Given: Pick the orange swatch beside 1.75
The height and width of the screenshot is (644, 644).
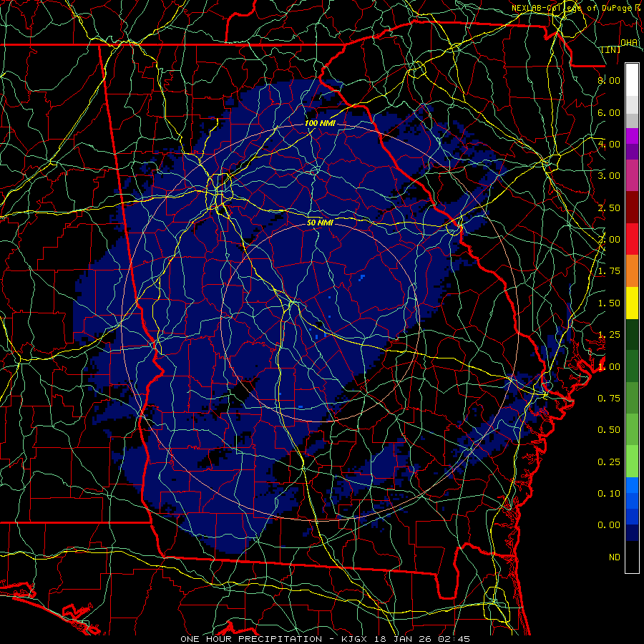Looking at the screenshot, I should pyautogui.click(x=632, y=270).
